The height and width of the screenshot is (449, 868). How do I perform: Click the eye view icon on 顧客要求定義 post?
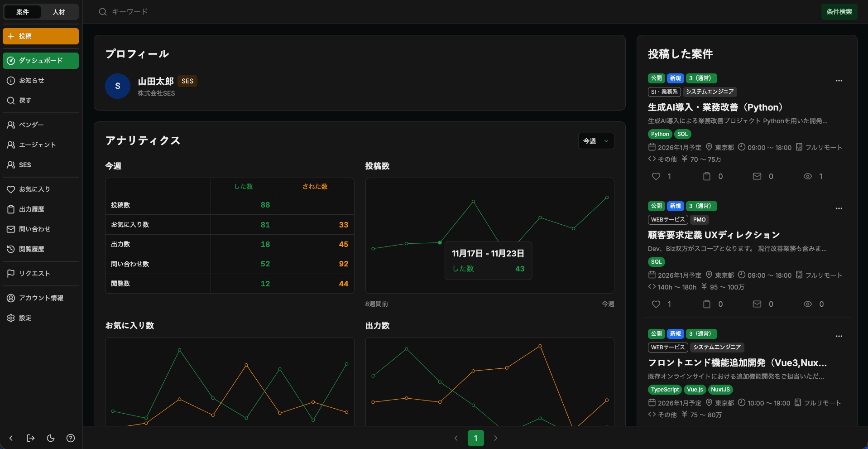click(807, 304)
